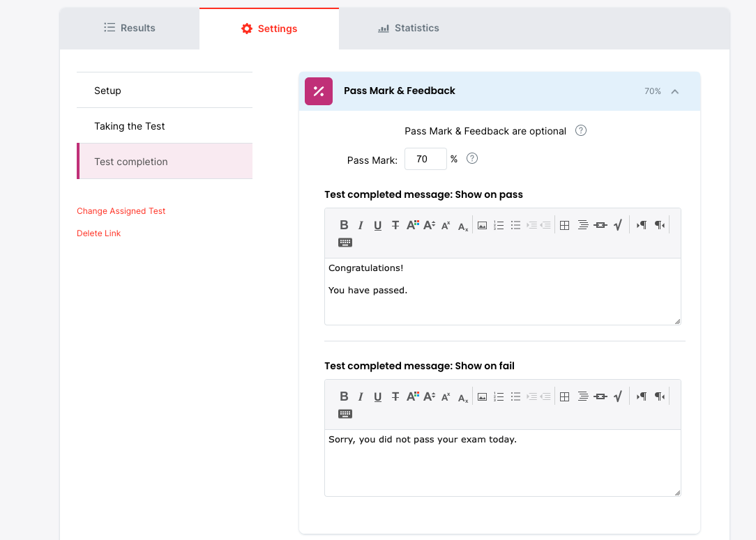Open text color picker in the pass editor
The image size is (756, 540).
[x=413, y=225]
